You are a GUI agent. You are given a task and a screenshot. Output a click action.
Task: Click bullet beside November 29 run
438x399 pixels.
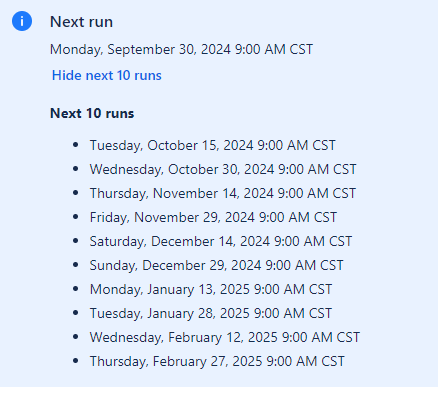click(x=76, y=217)
